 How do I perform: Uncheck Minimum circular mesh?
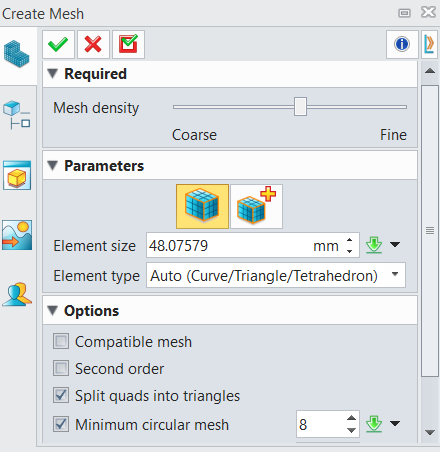(x=61, y=424)
